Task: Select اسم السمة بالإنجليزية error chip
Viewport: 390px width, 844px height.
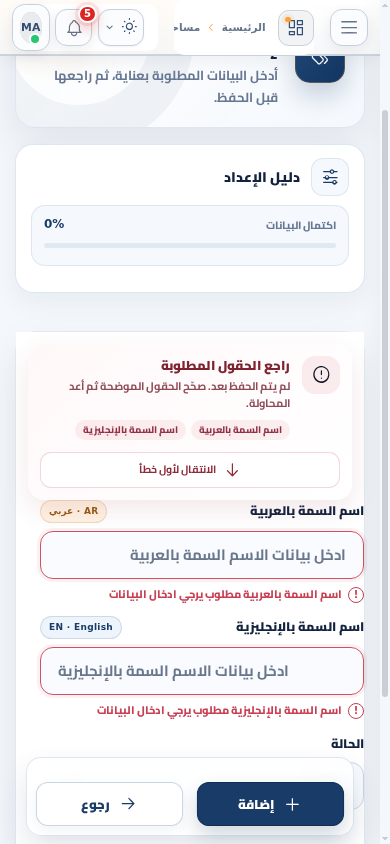Action: tap(130, 430)
